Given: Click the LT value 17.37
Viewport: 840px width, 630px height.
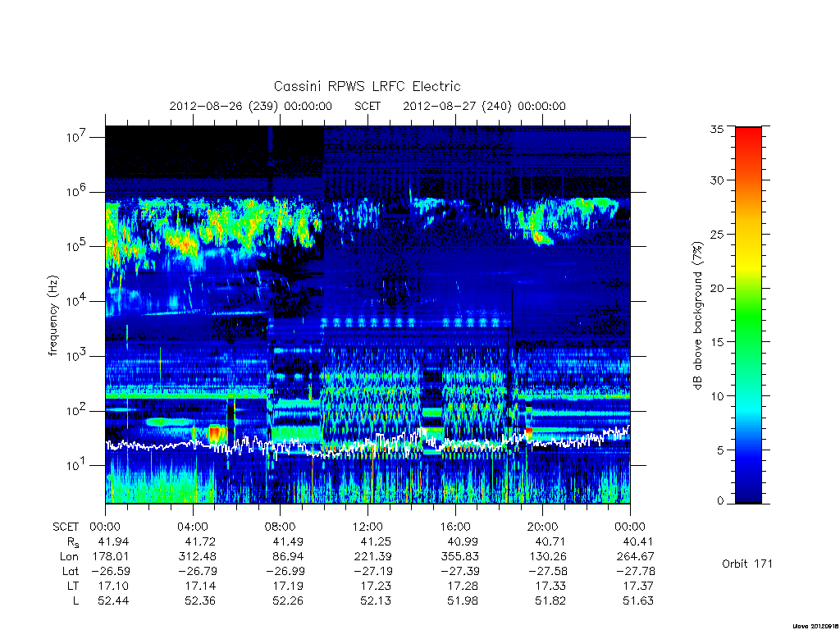Looking at the screenshot, I should (638, 586).
